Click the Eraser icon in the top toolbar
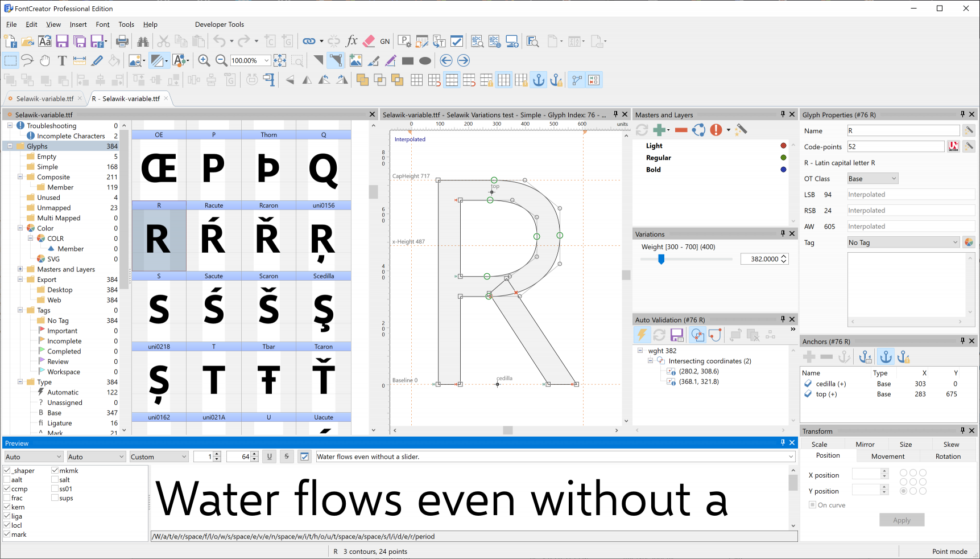This screenshot has width=980, height=559. pos(369,41)
